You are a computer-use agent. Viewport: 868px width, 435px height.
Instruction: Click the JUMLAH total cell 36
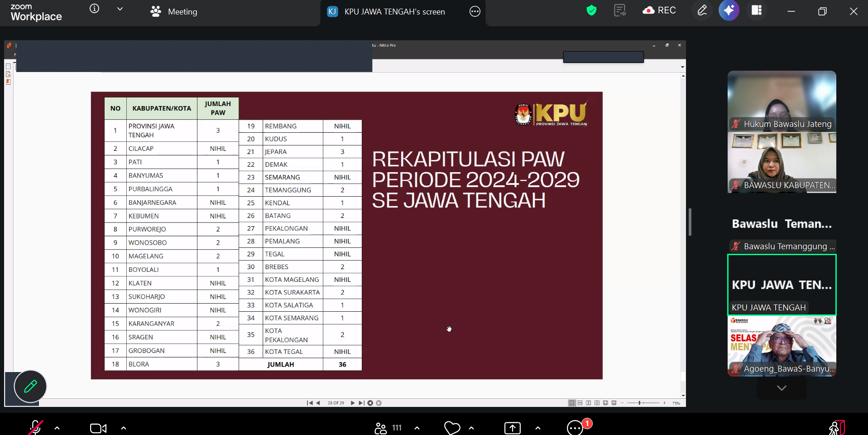pyautogui.click(x=342, y=364)
